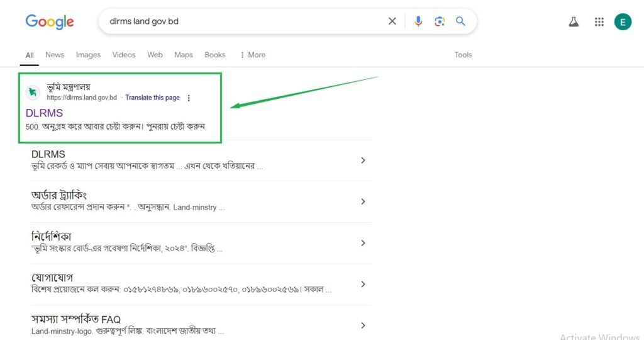Switch to the News tab
The image size is (644, 340).
(x=55, y=55)
